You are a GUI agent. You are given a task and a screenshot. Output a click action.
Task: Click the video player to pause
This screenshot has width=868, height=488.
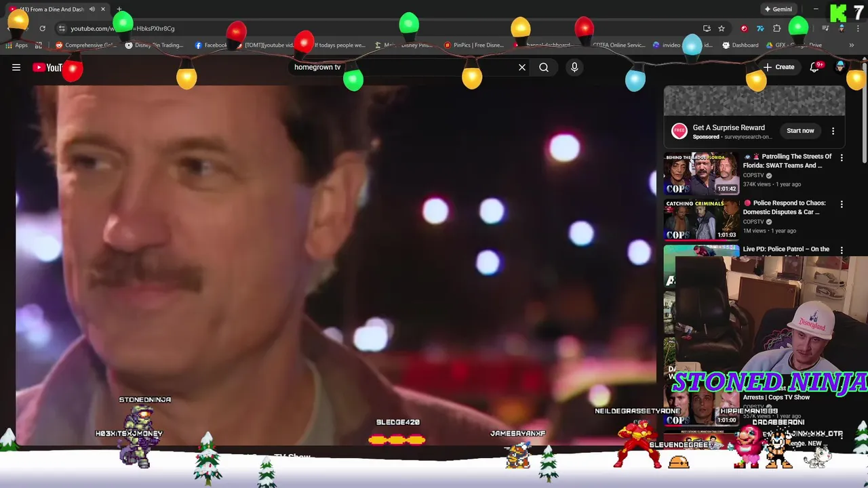[x=336, y=264]
